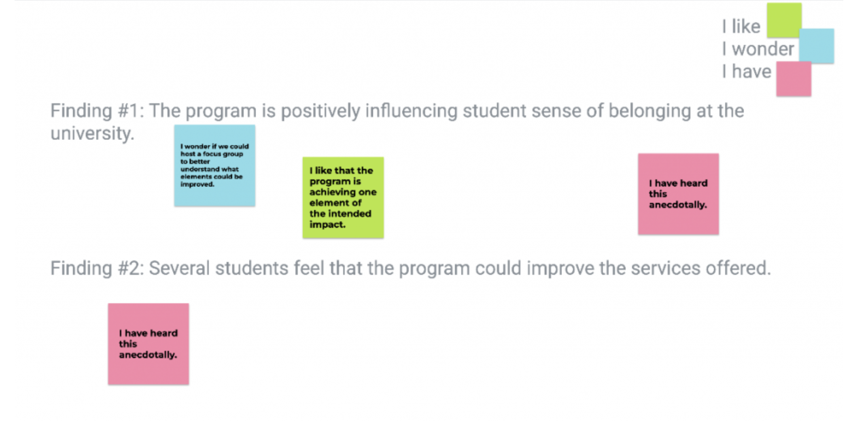Click the "Finding #1:" label text
868x421 pixels.
[97, 111]
